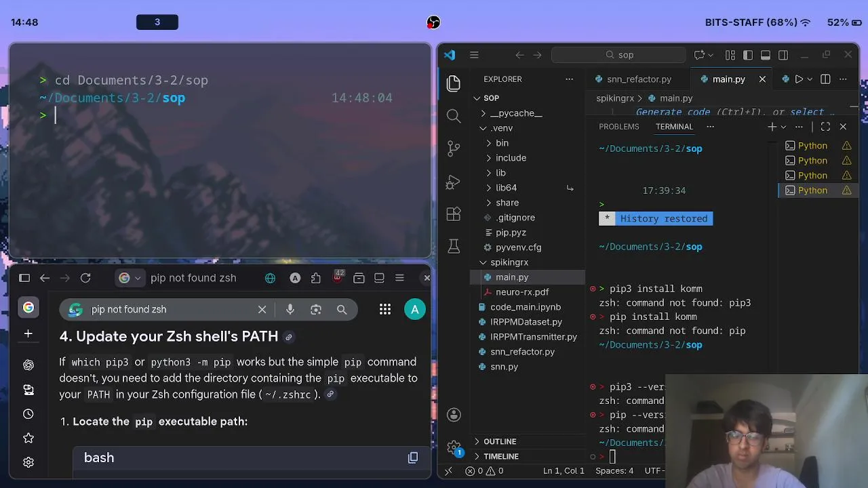Click the VS Code search box showing sop
Image resolution: width=868 pixels, height=488 pixels.
(x=618, y=55)
